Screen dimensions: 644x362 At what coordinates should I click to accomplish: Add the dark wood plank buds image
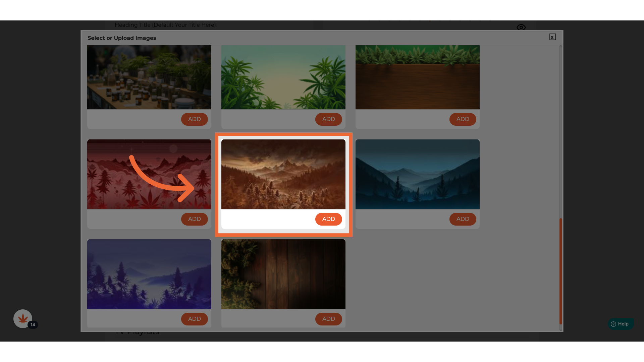pos(328,319)
